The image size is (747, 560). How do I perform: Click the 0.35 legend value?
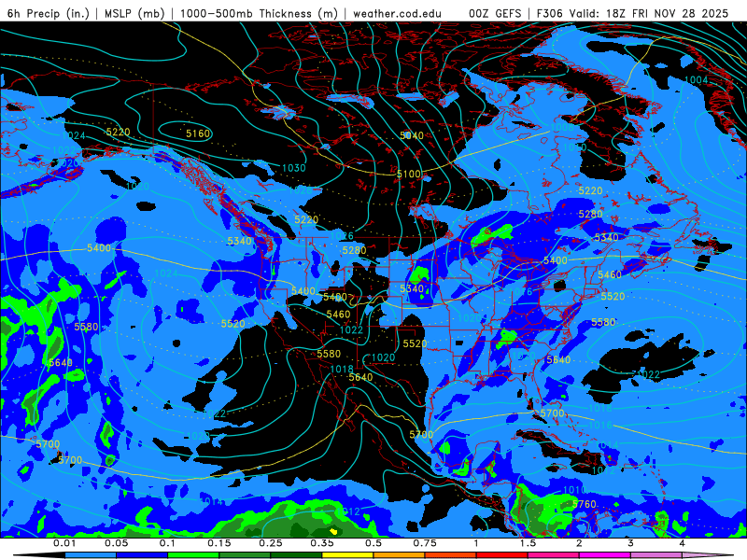322,543
